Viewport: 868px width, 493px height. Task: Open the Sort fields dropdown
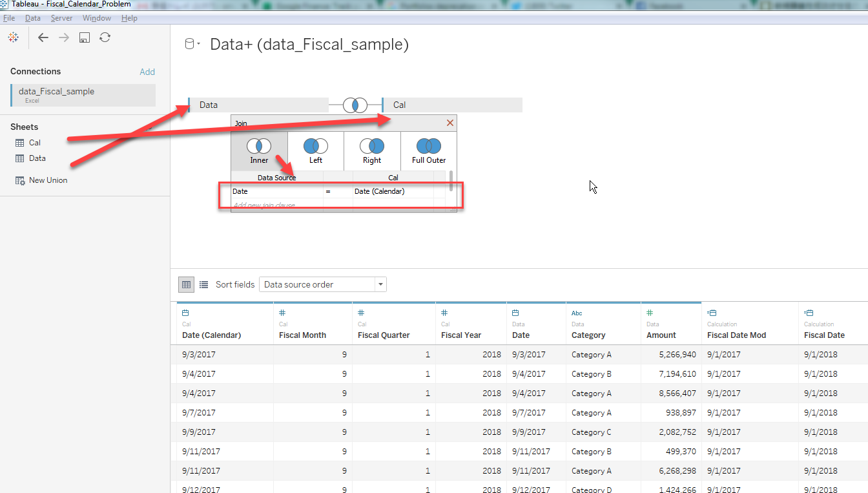click(x=380, y=284)
